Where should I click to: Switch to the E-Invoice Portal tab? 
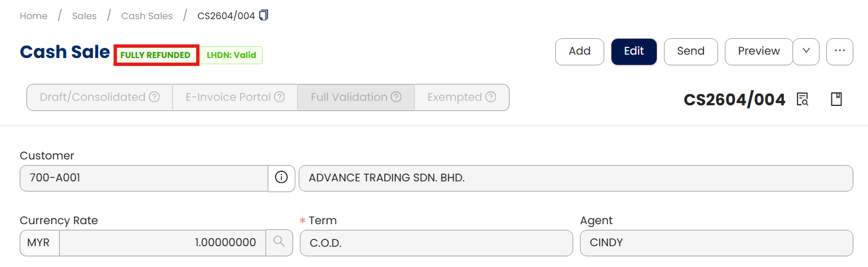[228, 97]
